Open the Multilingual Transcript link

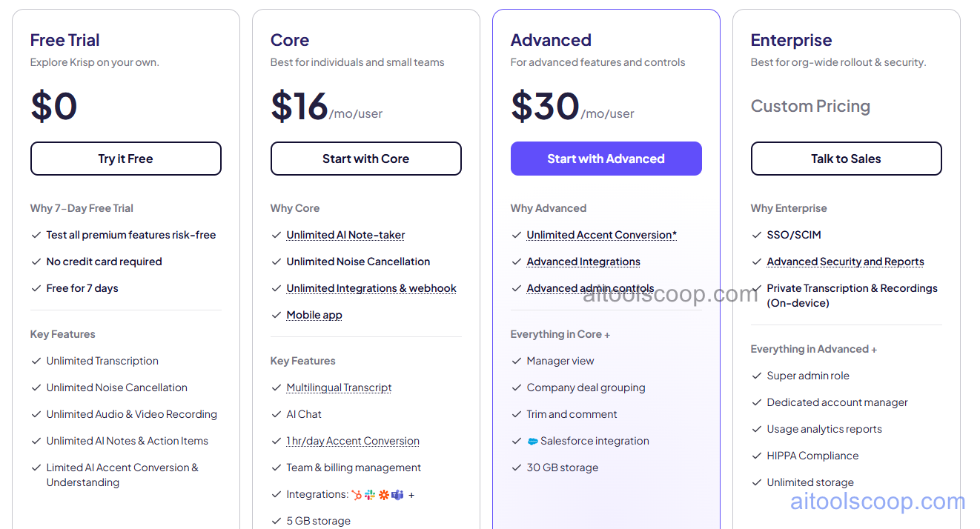[x=339, y=387]
